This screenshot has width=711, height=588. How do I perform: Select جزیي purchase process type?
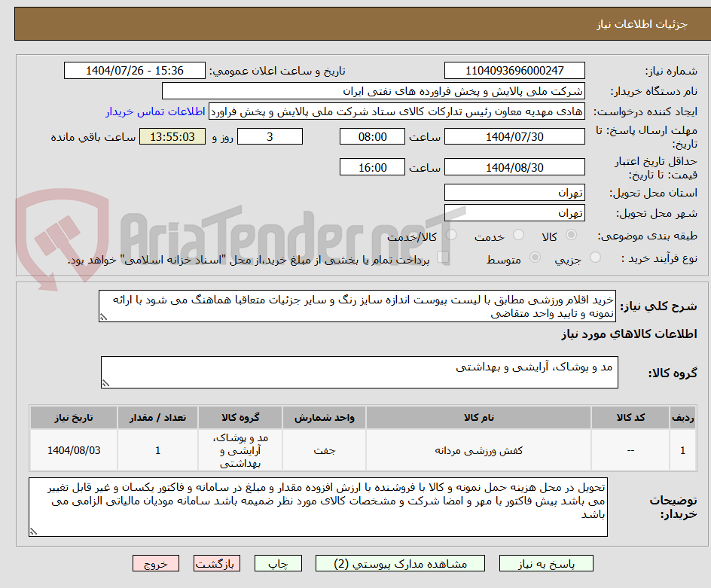[594, 258]
